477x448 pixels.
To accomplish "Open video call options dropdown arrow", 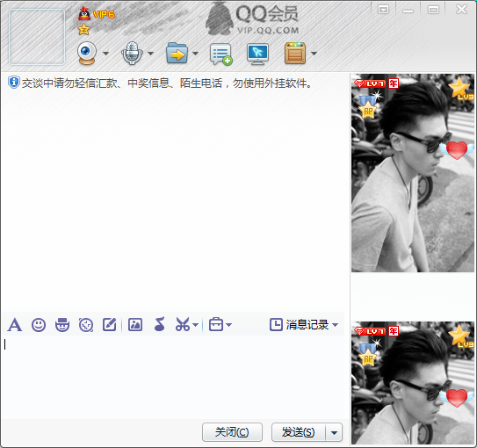I will tap(105, 54).
